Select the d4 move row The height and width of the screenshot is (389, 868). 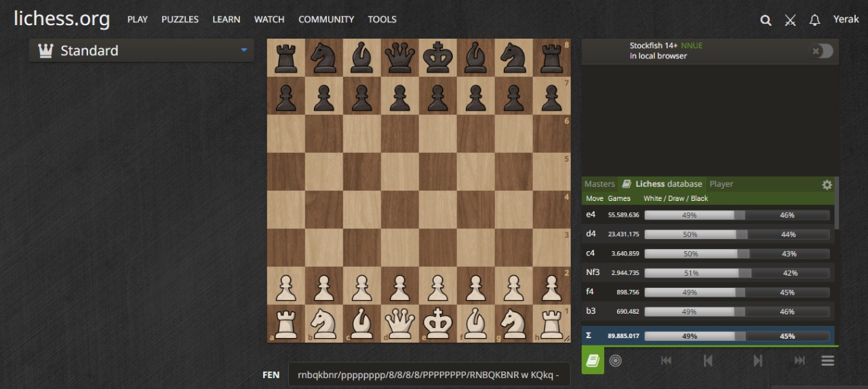point(708,234)
